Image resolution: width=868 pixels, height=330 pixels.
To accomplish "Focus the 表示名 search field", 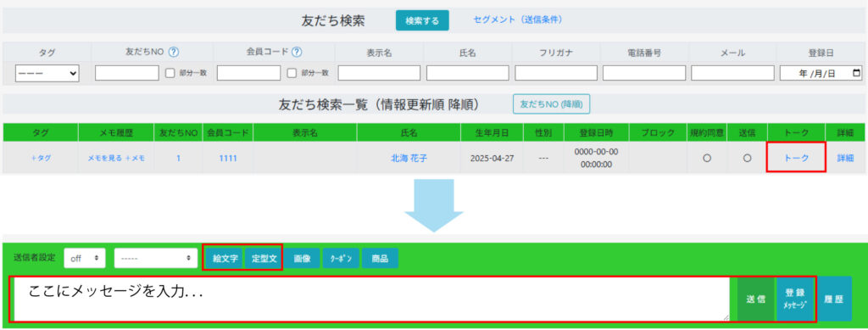I will click(x=379, y=73).
